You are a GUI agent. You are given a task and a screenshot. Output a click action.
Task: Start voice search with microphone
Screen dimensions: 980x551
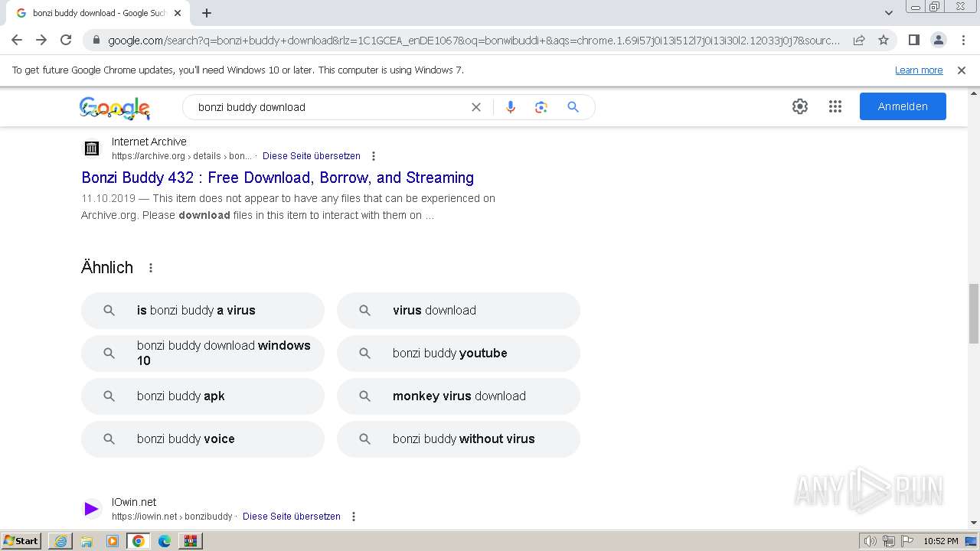click(511, 107)
